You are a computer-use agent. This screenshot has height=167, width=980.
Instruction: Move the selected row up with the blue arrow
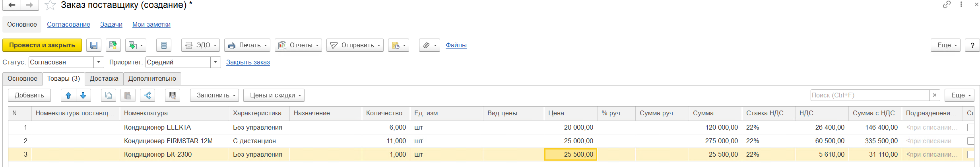point(68,95)
